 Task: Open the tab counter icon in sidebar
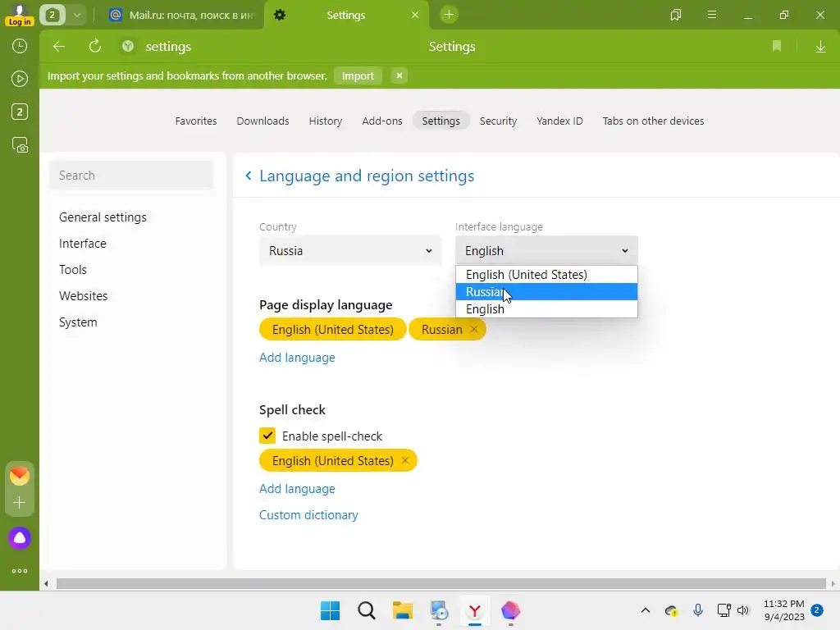click(x=20, y=112)
